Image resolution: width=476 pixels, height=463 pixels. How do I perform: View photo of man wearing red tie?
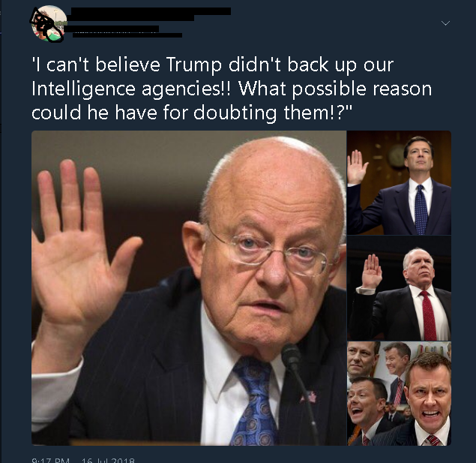click(x=400, y=288)
